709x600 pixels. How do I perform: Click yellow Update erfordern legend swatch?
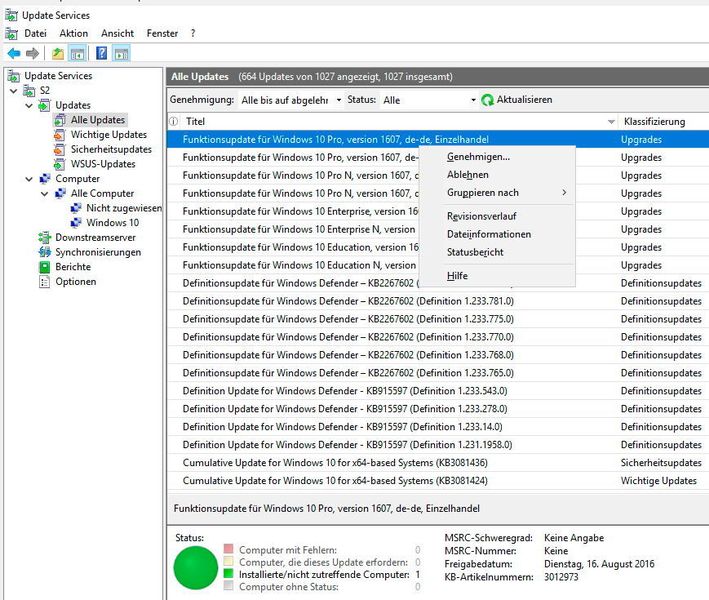tap(228, 561)
